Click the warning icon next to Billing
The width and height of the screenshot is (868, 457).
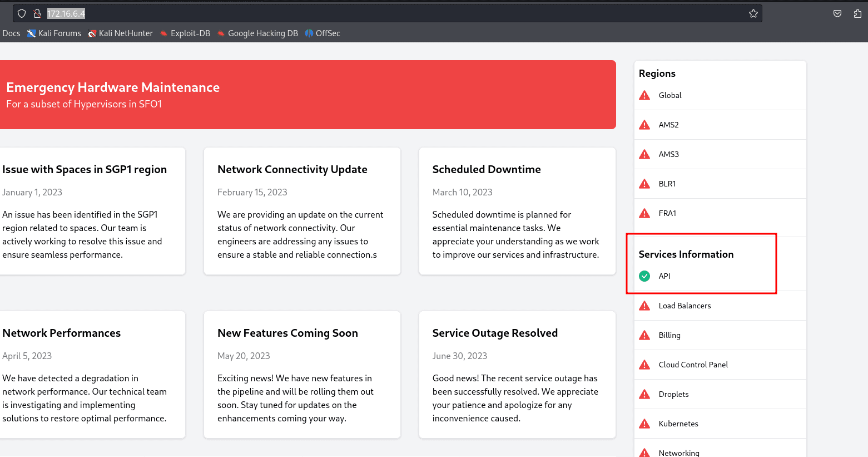pos(644,335)
